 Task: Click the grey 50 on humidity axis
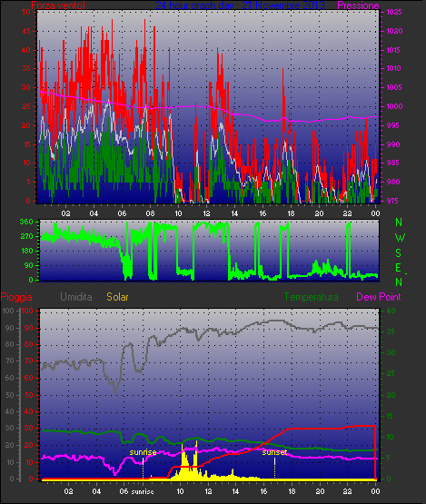[10, 395]
